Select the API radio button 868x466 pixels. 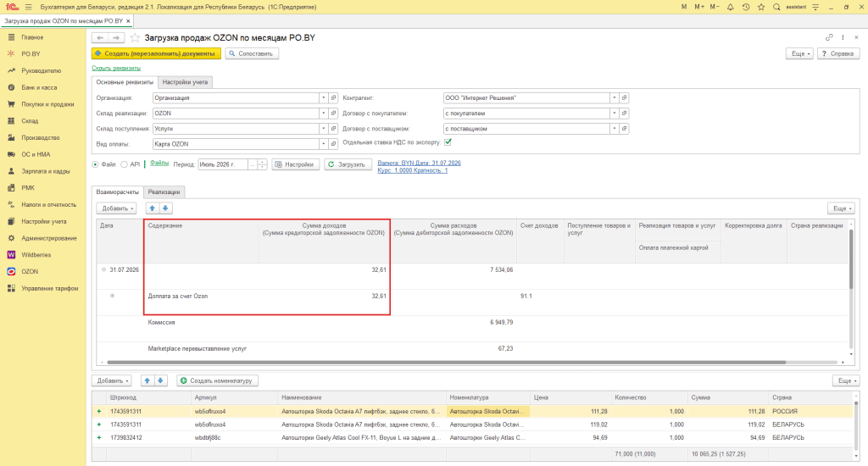click(124, 164)
